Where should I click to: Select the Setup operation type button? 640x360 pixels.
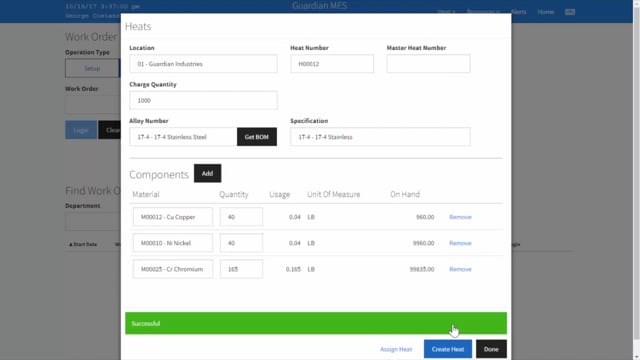pyautogui.click(x=92, y=68)
